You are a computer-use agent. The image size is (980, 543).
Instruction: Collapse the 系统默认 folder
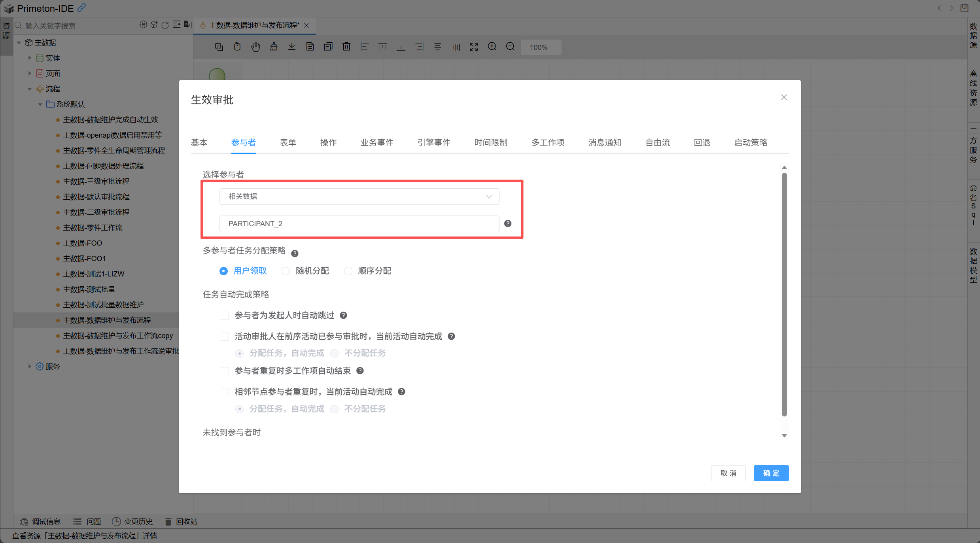[x=40, y=104]
